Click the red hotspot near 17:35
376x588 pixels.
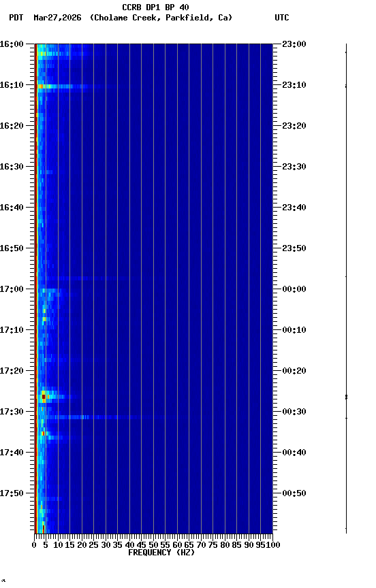[43, 434]
